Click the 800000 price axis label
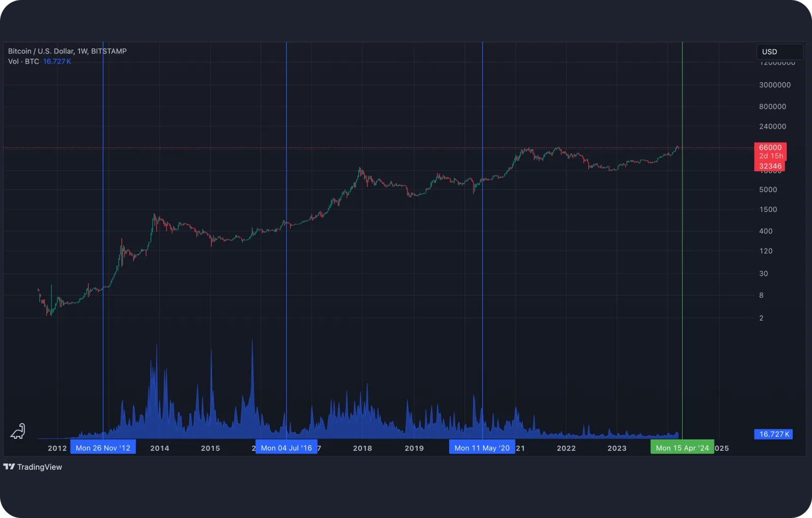Image resolution: width=812 pixels, height=518 pixels. 772,107
